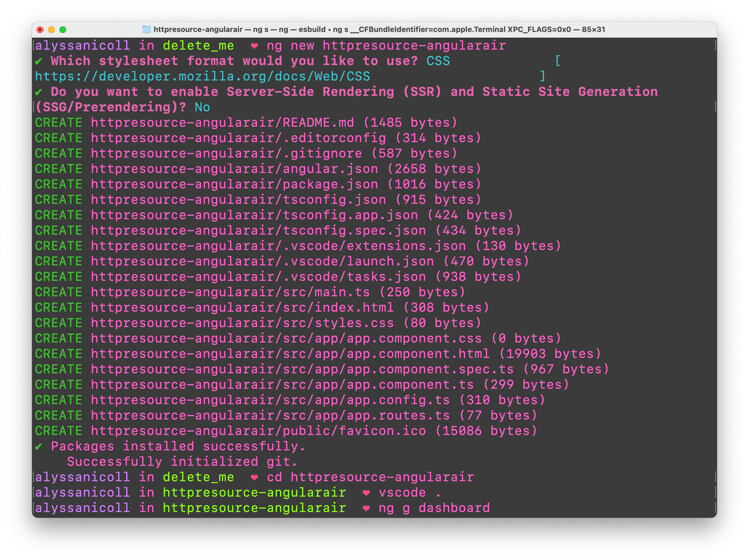Click the public/favicon.ico line

[x=286, y=431]
